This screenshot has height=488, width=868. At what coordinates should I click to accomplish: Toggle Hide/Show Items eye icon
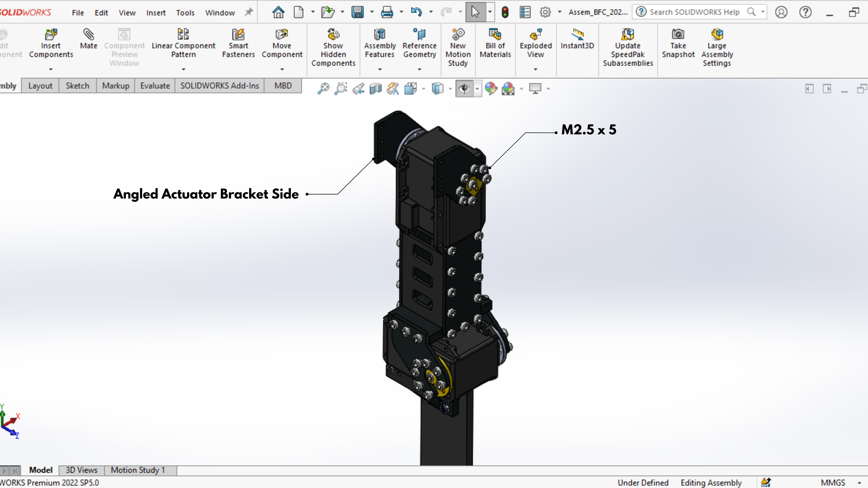[464, 89]
